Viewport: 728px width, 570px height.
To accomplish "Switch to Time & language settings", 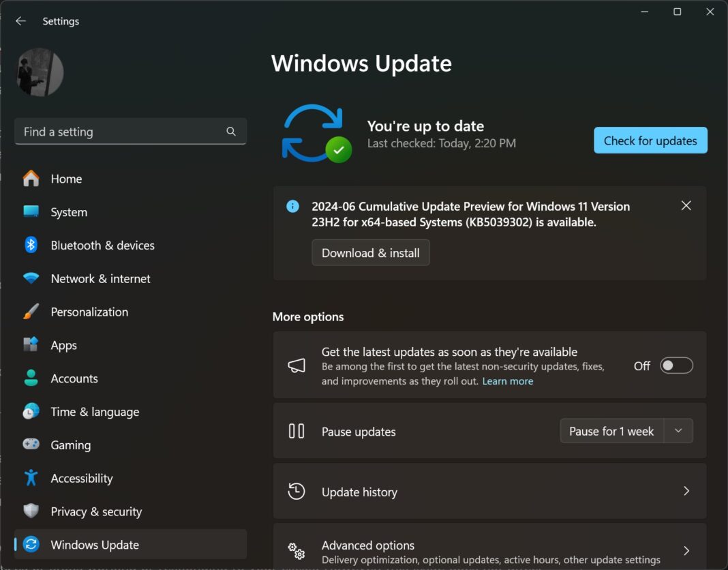I will pos(31,412).
